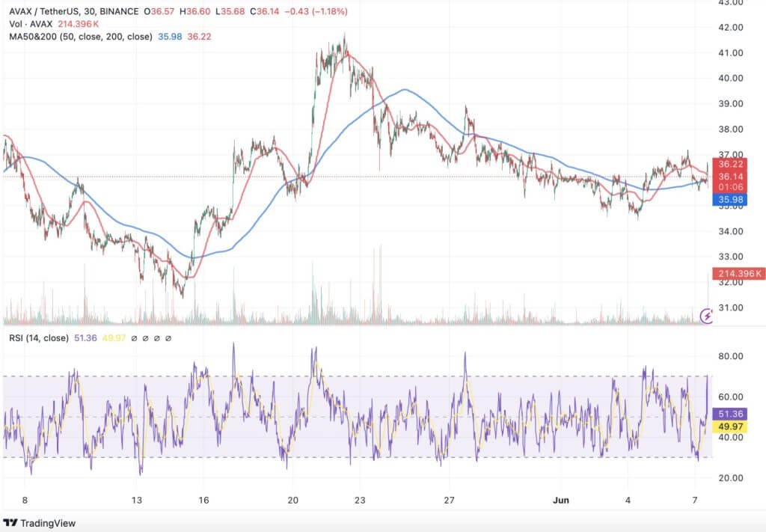766x532 pixels.
Task: Click the date label 23 on the time axis
Action: 360,500
